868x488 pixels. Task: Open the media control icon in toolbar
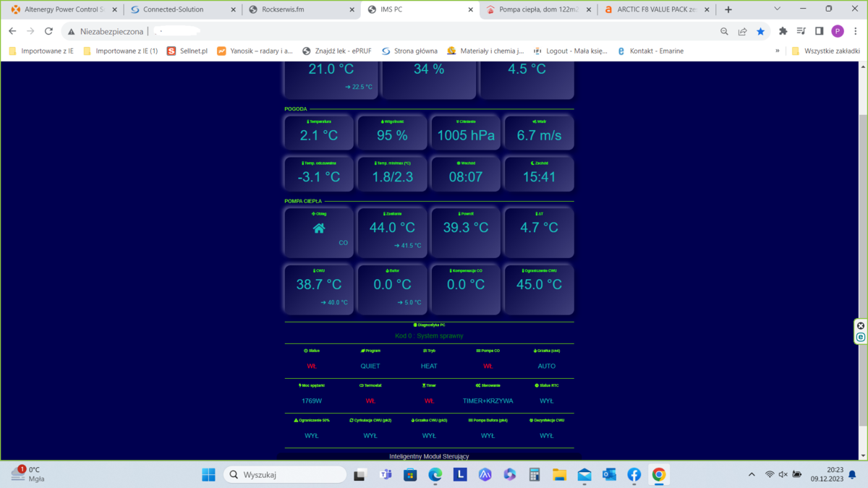pos(801,31)
